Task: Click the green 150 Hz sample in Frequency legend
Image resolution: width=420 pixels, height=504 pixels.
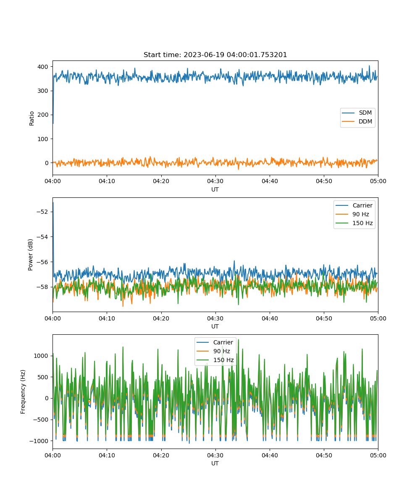Action: tap(203, 360)
